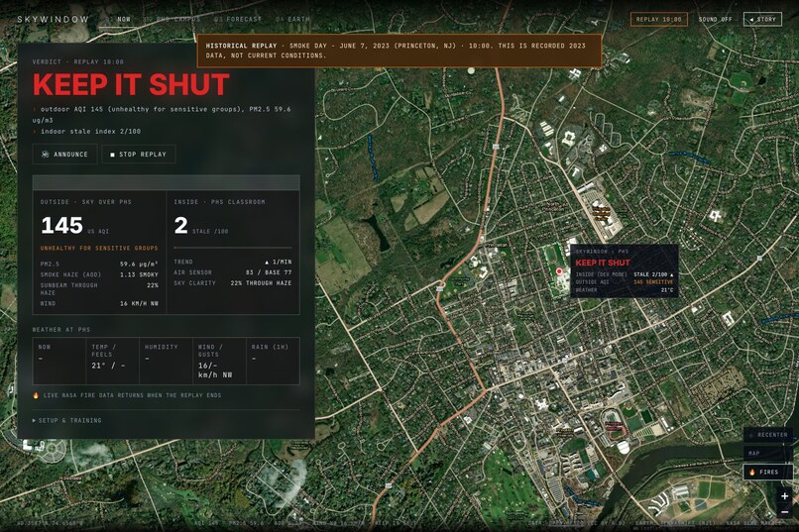Click the VERDICT · REPLAY 10:00 label
This screenshot has width=799, height=532.
point(78,61)
